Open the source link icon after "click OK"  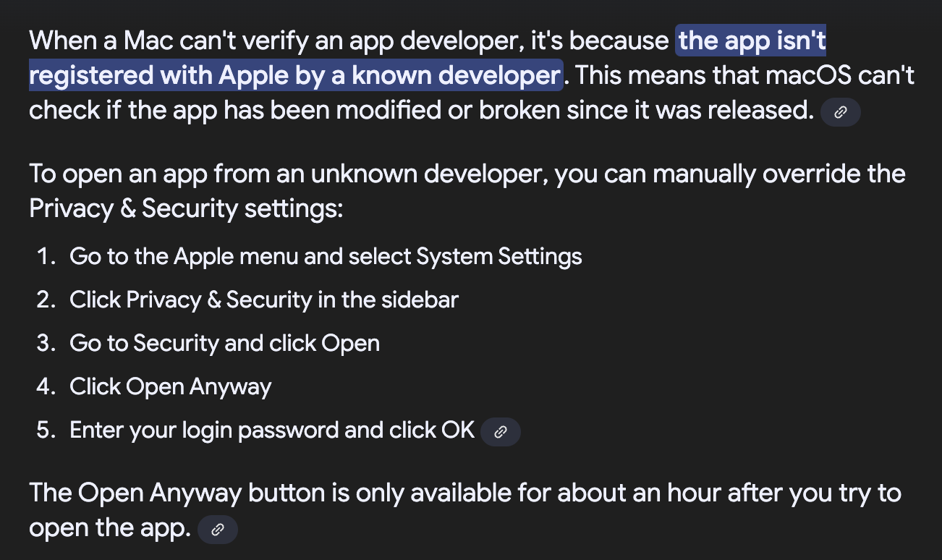500,433
